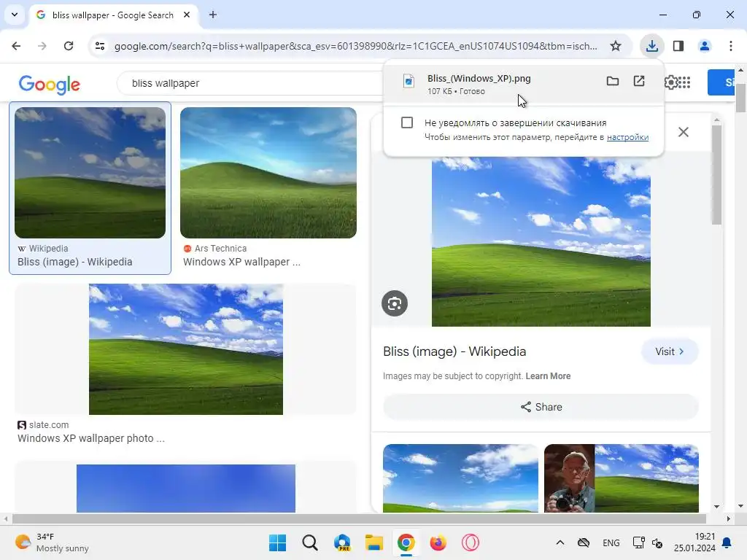This screenshot has width=747, height=560.
Task: Go back to previous page
Action: pyautogui.click(x=16, y=46)
